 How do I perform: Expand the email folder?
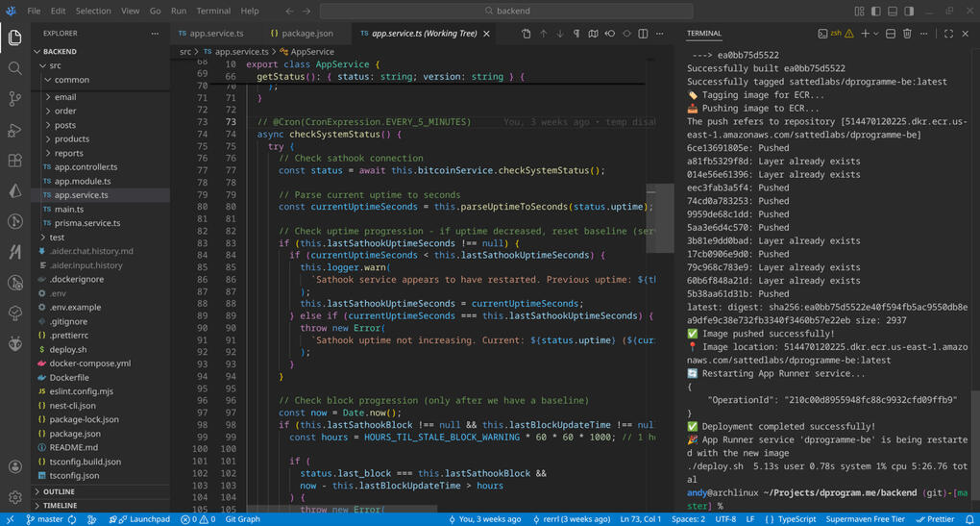pyautogui.click(x=64, y=97)
